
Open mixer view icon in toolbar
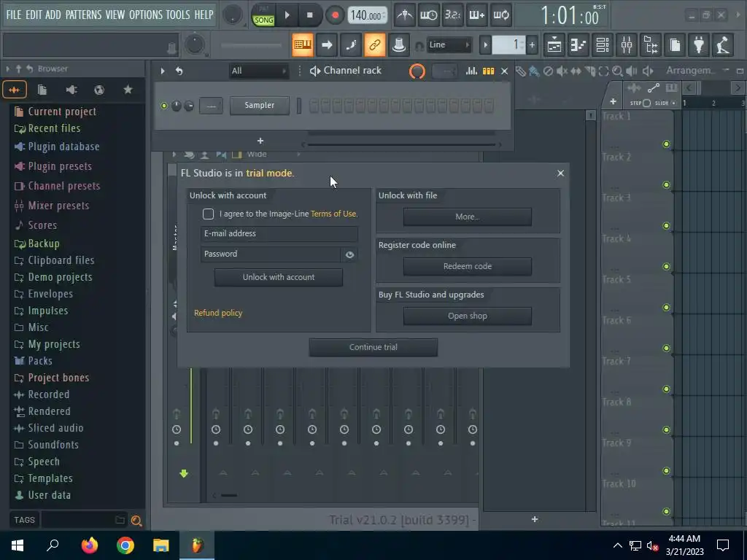click(x=627, y=44)
